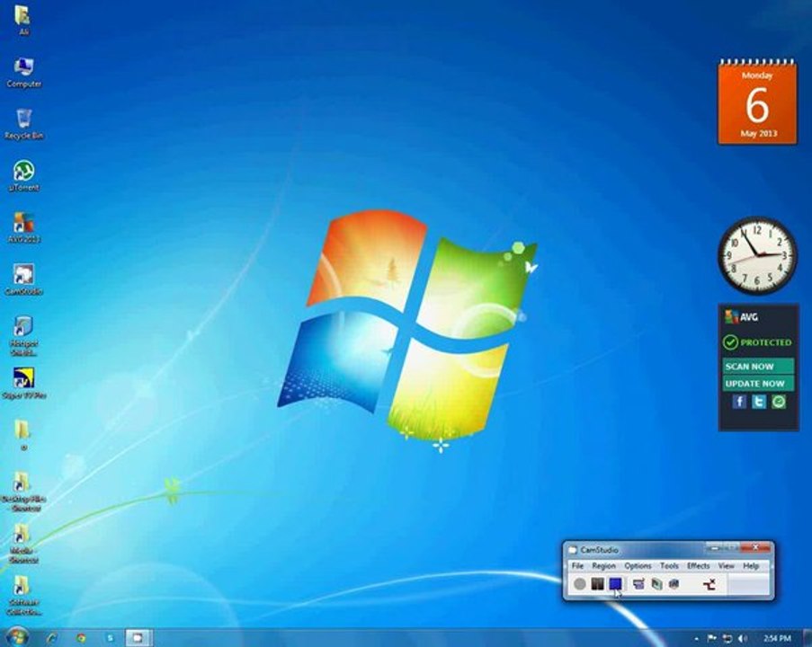Click the CamStudio Record button

(x=580, y=584)
